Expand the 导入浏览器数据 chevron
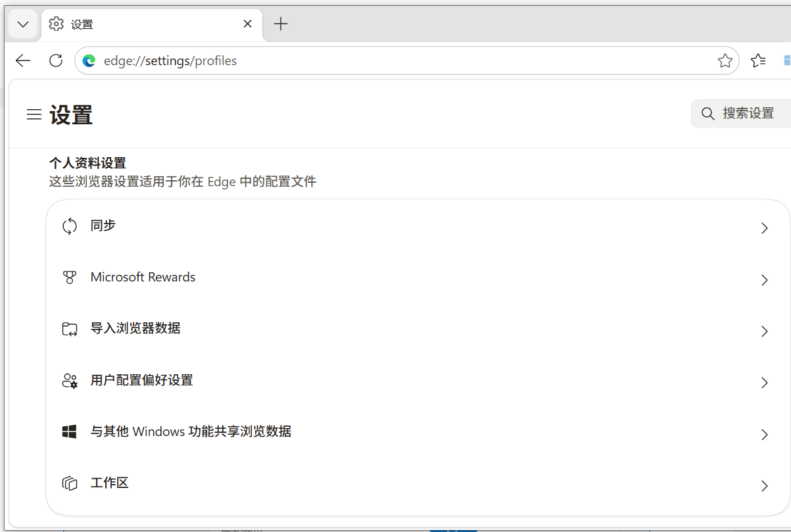791x532 pixels. click(x=764, y=331)
